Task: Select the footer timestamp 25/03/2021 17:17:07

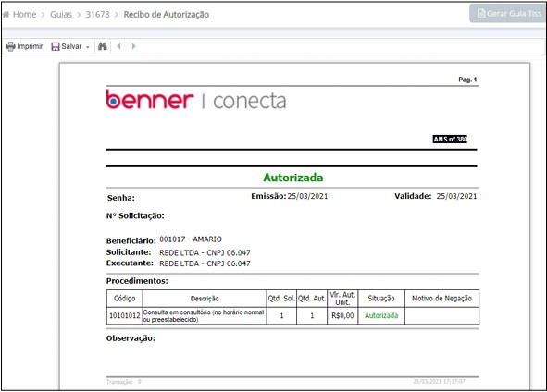Action: 440,382
